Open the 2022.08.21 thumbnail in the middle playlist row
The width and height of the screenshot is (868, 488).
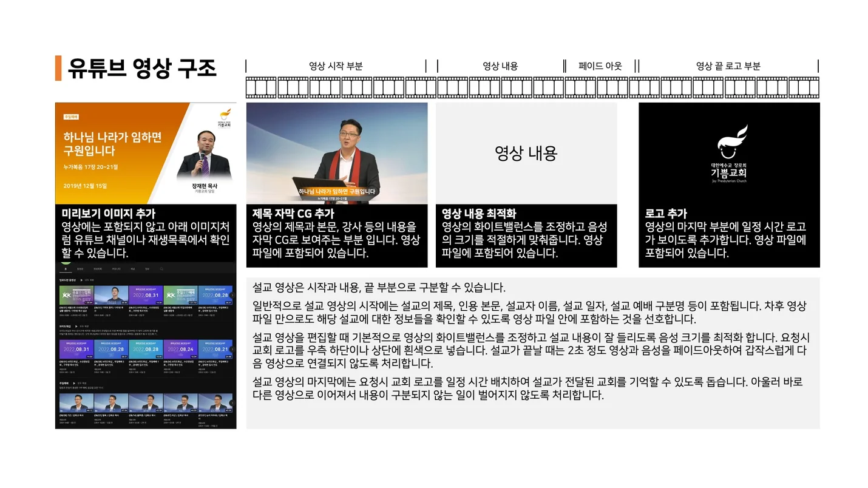coord(215,349)
